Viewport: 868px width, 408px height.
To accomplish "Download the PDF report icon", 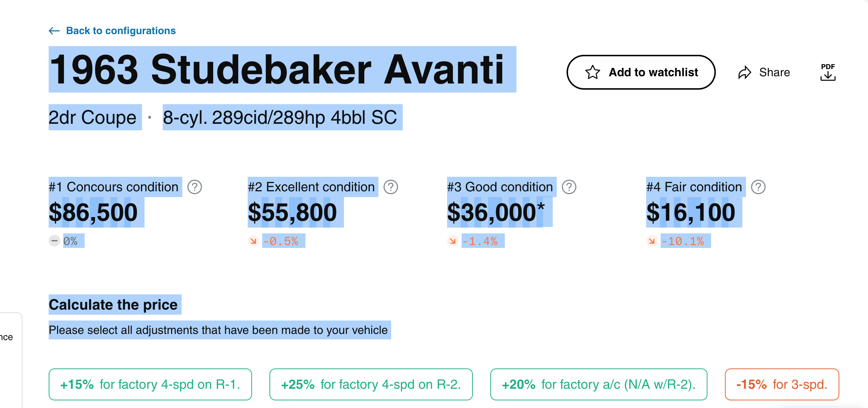I will tap(828, 72).
